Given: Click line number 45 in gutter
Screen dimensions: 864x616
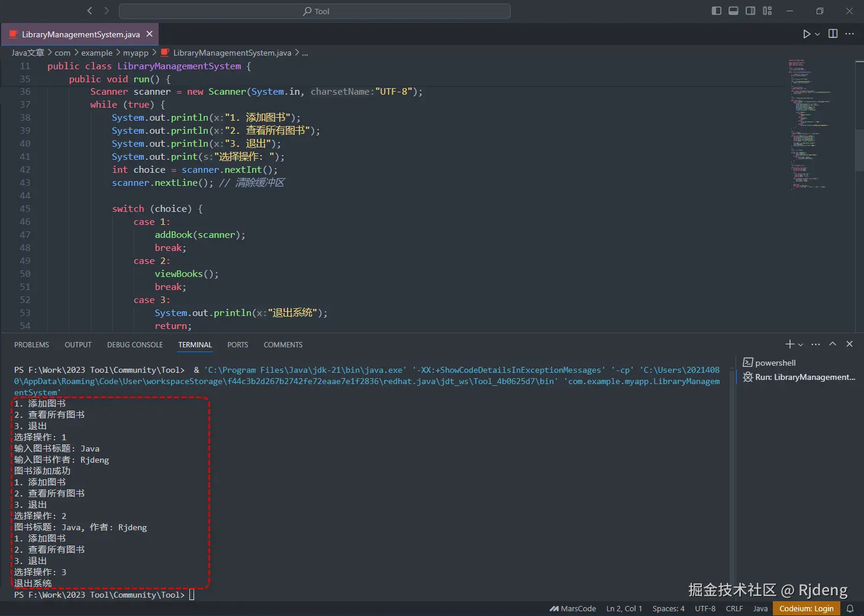Looking at the screenshot, I should pyautogui.click(x=25, y=209).
